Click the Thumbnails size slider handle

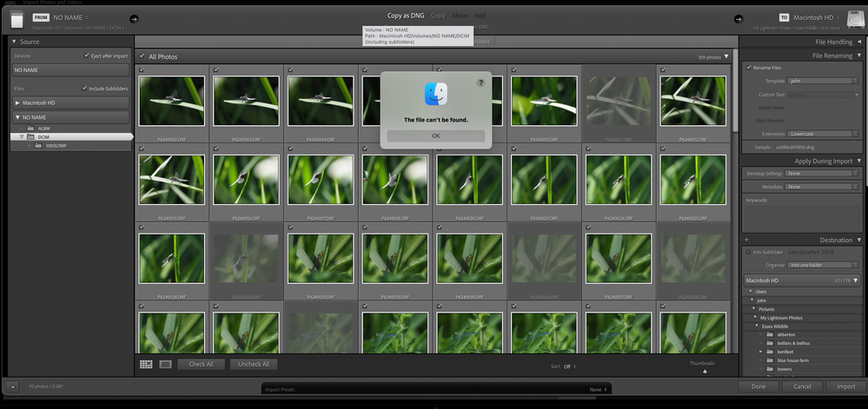(x=705, y=372)
